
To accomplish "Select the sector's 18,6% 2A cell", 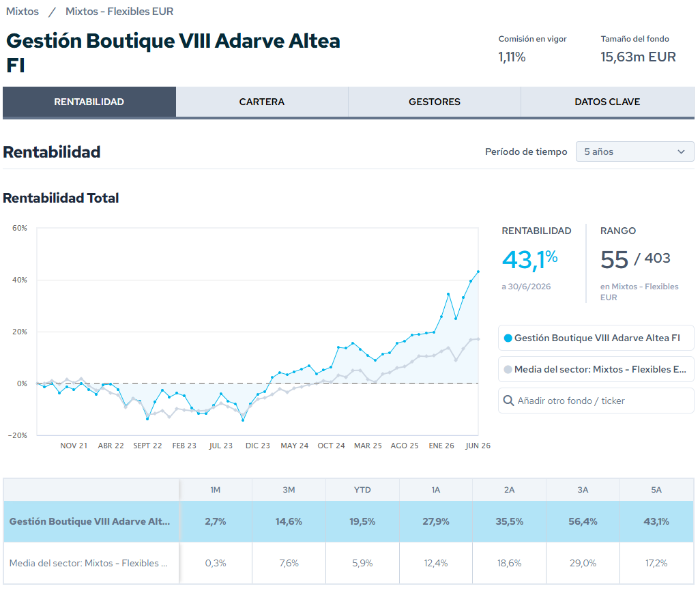I will pyautogui.click(x=510, y=563).
